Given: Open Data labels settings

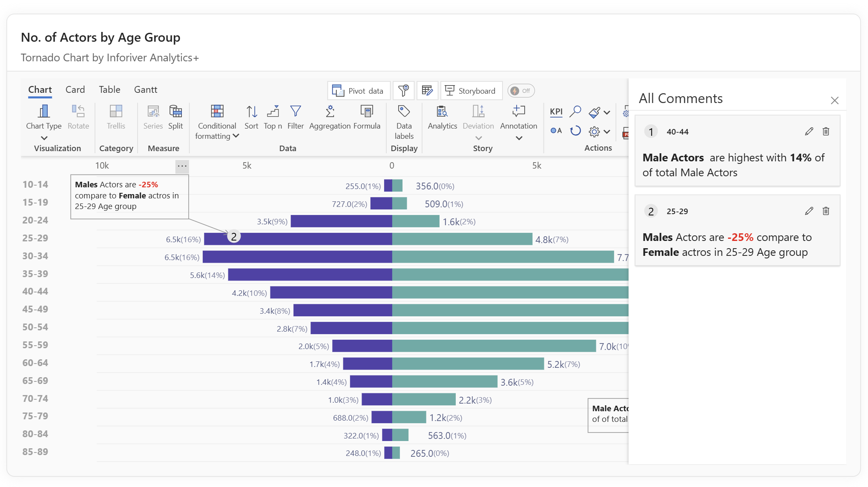Looking at the screenshot, I should pos(404,112).
